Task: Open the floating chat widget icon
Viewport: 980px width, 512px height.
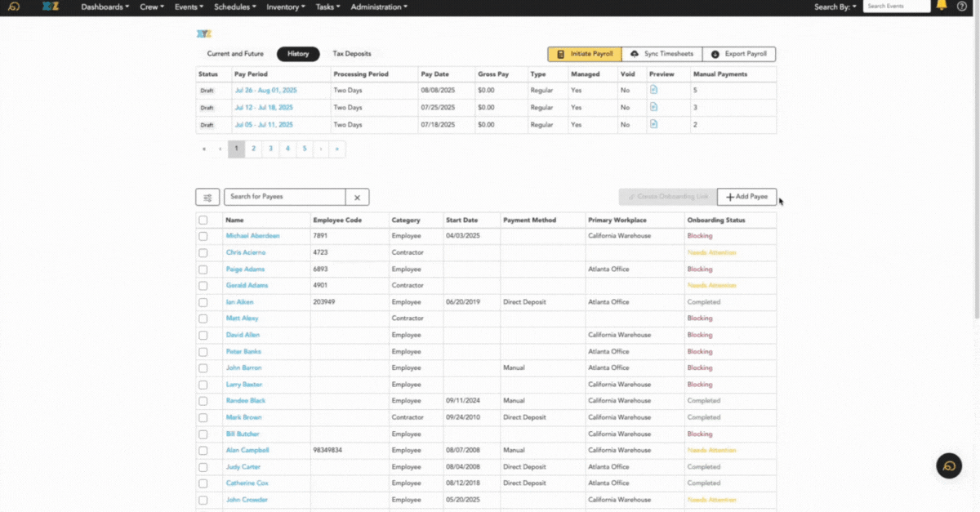Action: point(949,465)
